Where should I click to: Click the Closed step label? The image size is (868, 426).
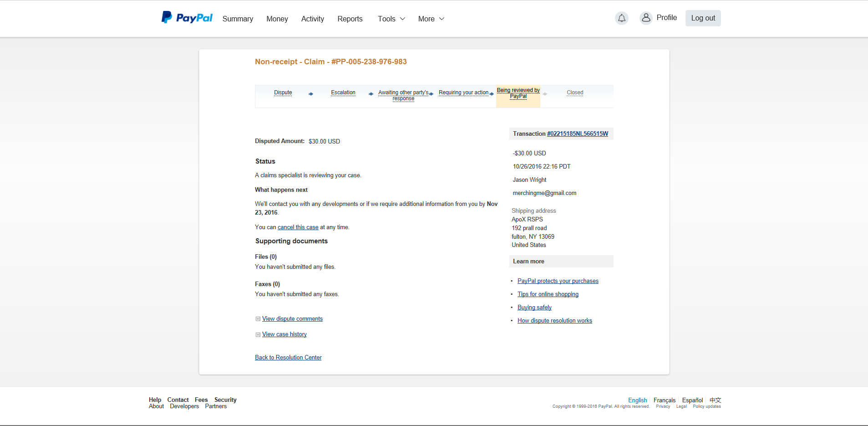(575, 92)
